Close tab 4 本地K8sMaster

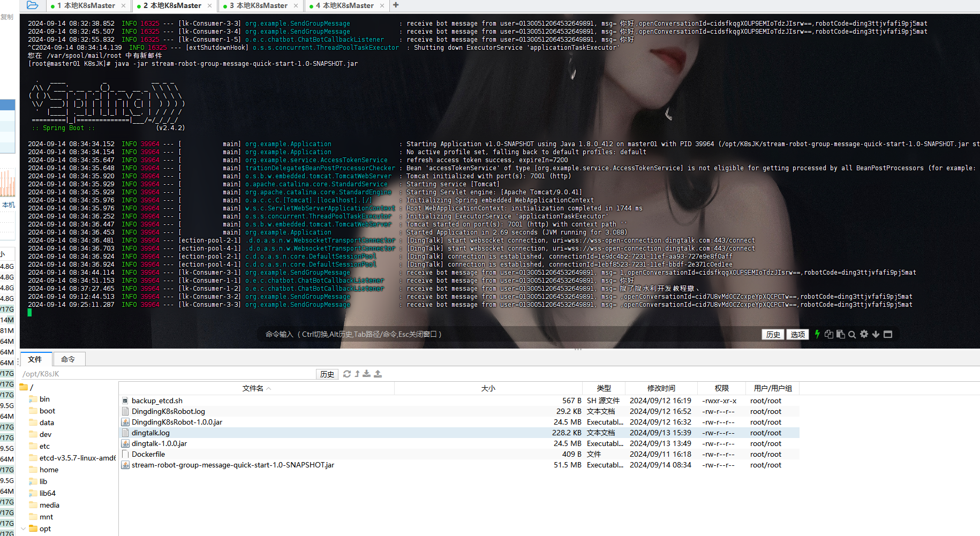(x=382, y=5)
